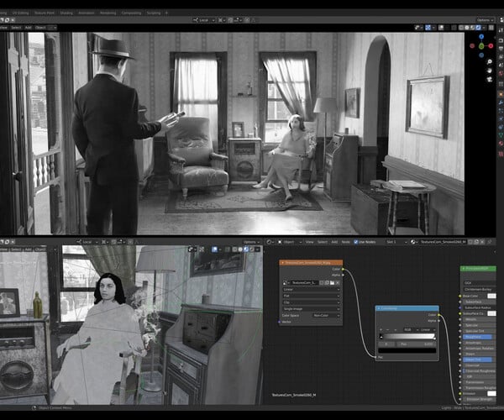Switch to the Compositing workspace tab
This screenshot has width=504, height=420.
click(131, 13)
